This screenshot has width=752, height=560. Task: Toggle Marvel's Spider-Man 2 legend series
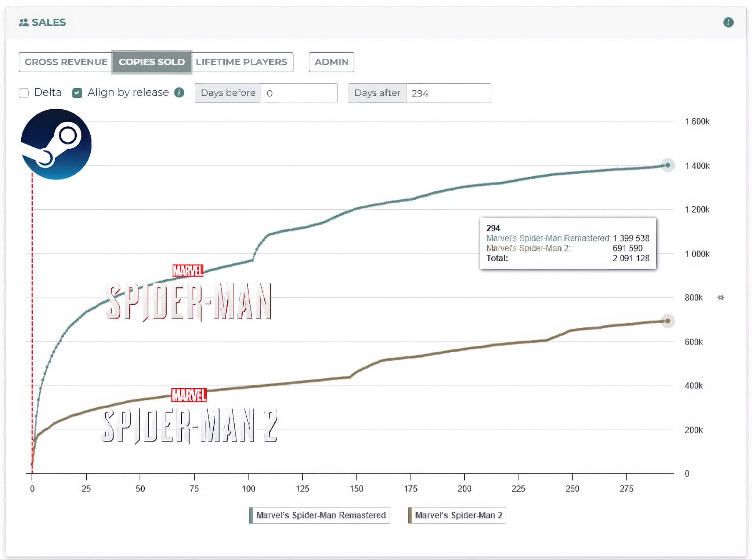458,515
